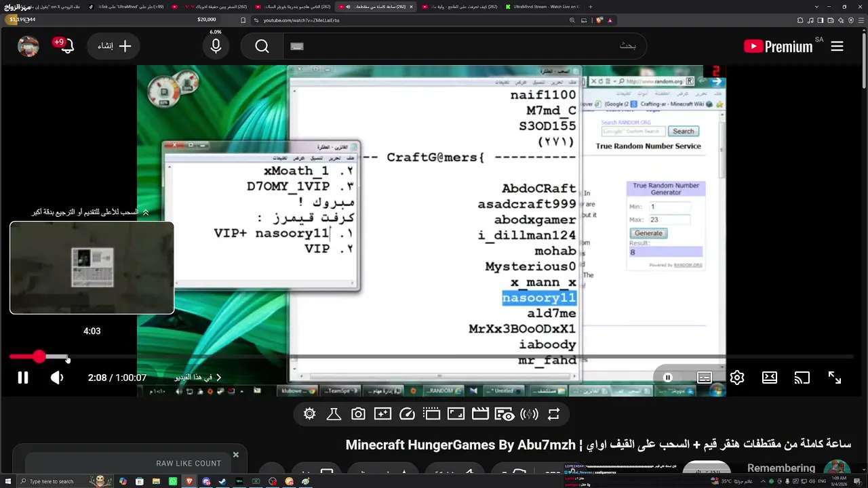Image resolution: width=868 pixels, height=488 pixels.
Task: Seek the video progress bar handle
Action: pyautogui.click(x=39, y=357)
